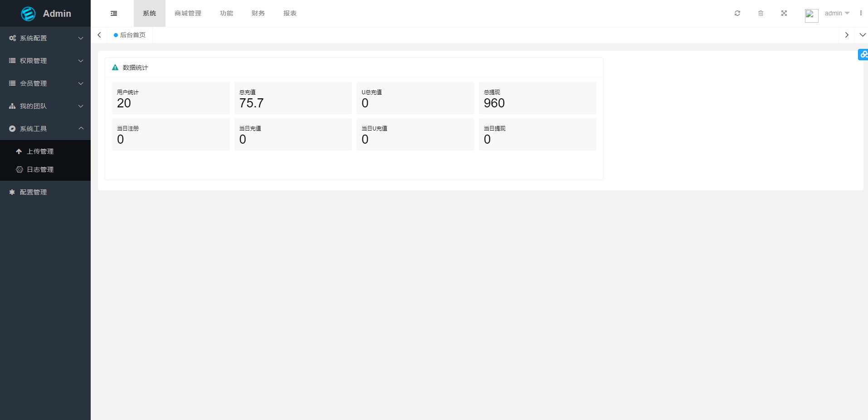
Task: Click the 当日注册 statistics card
Action: (x=171, y=134)
